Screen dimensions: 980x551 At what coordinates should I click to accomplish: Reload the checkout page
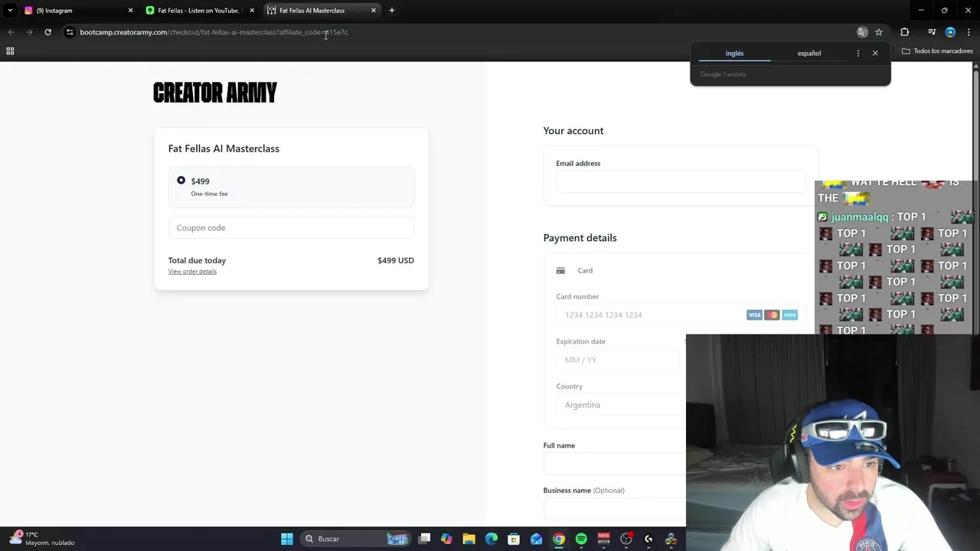[47, 32]
